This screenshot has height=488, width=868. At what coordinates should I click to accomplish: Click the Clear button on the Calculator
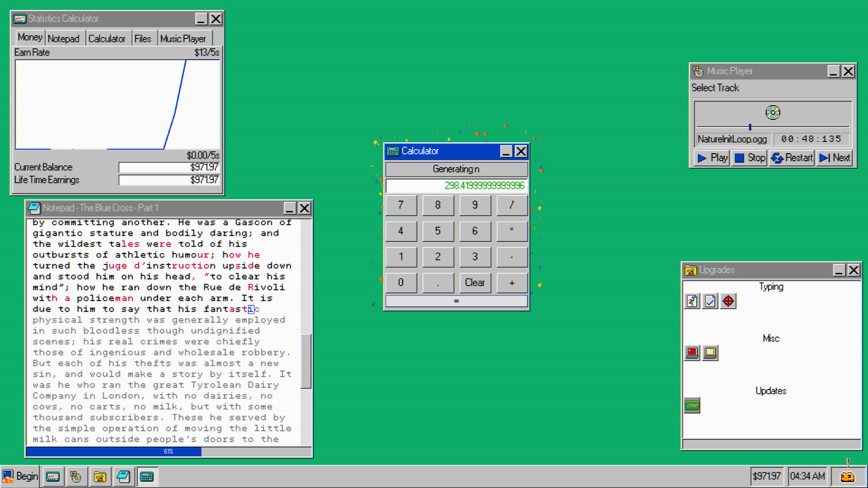[475, 283]
